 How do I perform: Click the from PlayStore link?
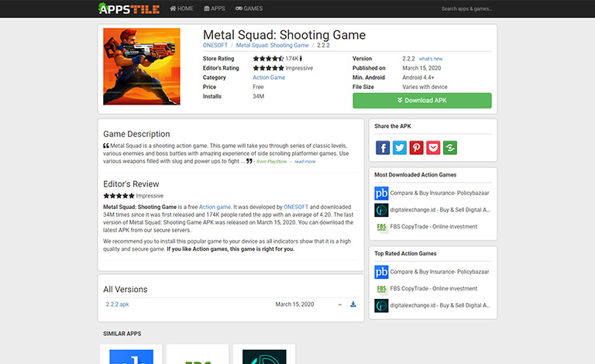271,162
